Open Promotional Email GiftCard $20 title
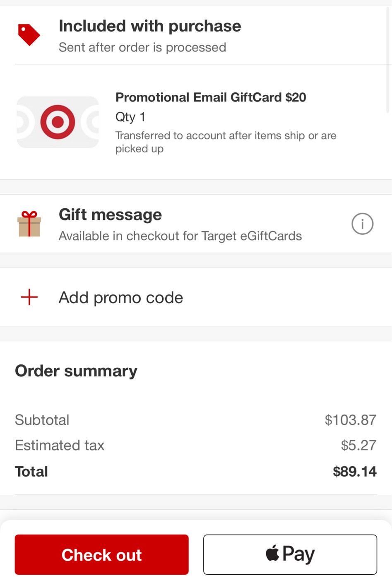This screenshot has width=392, height=588. (211, 97)
